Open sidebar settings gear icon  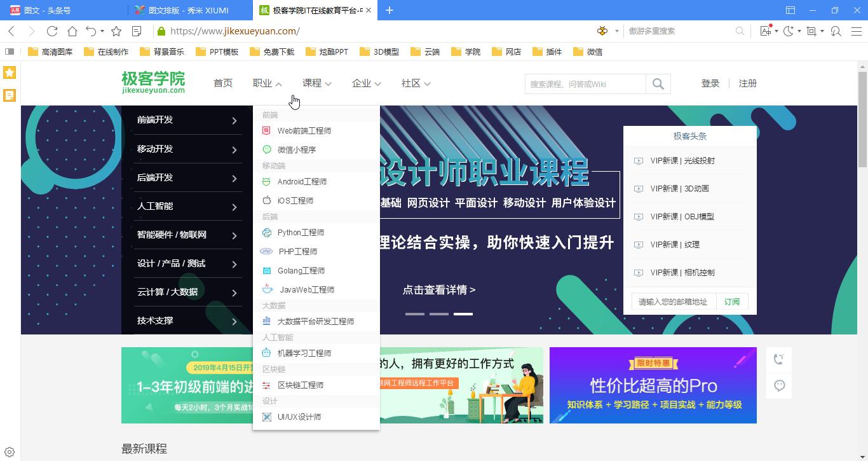pyautogui.click(x=10, y=453)
